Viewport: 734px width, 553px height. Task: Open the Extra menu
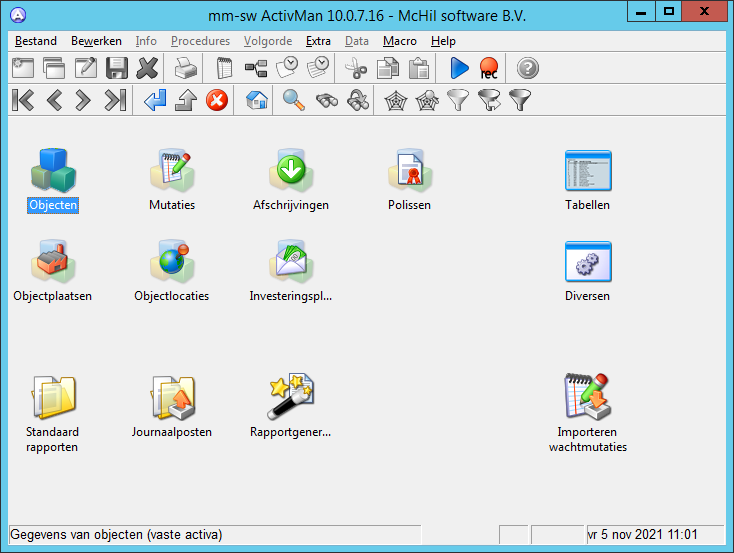point(318,41)
